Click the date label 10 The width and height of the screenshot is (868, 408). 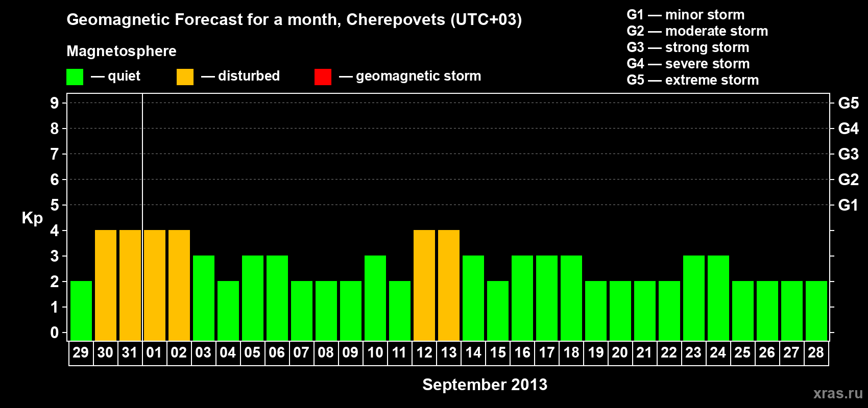click(375, 352)
